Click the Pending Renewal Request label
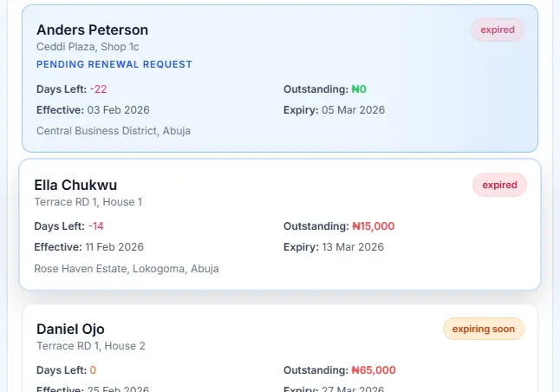Screen dimensions: 560x392 click(x=114, y=64)
